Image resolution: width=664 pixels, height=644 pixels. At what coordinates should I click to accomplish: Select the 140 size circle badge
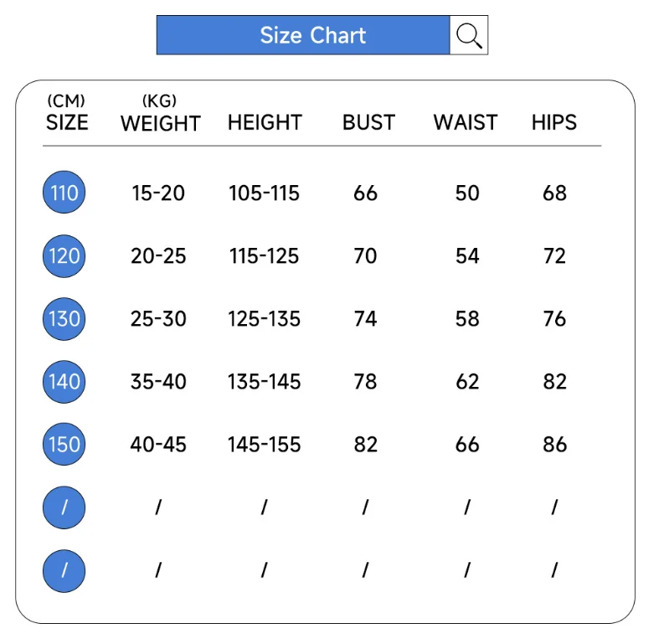[64, 382]
